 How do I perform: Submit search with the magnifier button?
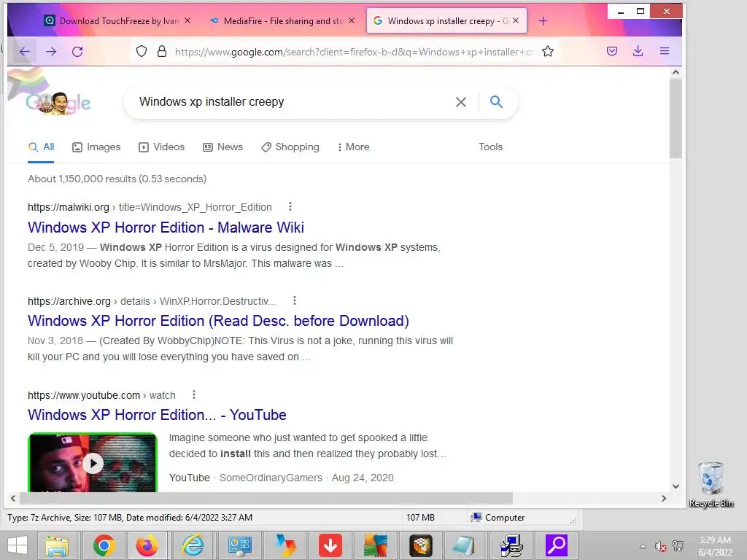click(496, 101)
